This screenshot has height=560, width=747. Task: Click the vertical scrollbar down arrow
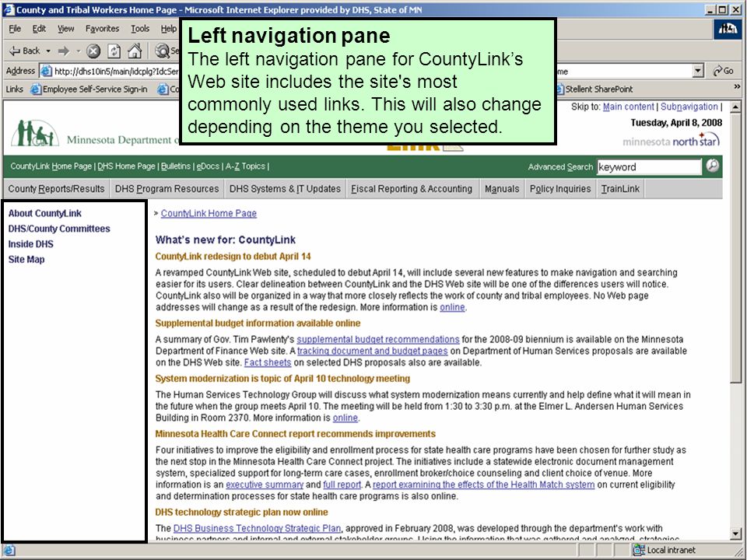[736, 534]
